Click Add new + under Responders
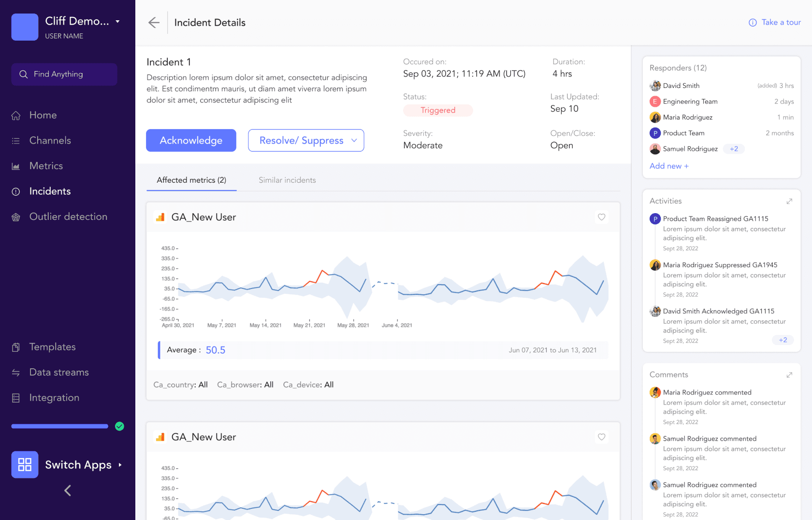Screen dimensions: 812x520 tap(669, 166)
